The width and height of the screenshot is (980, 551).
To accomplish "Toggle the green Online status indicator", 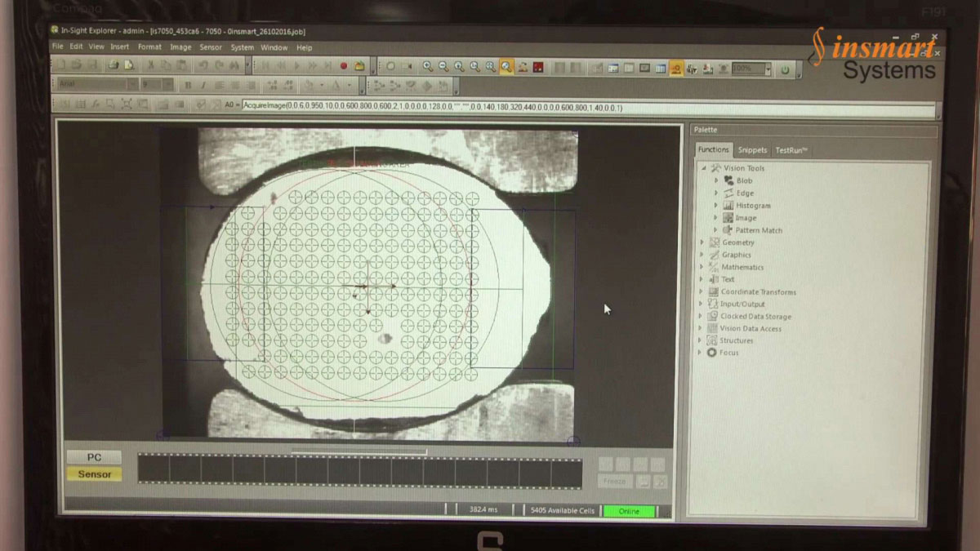I will coord(629,511).
